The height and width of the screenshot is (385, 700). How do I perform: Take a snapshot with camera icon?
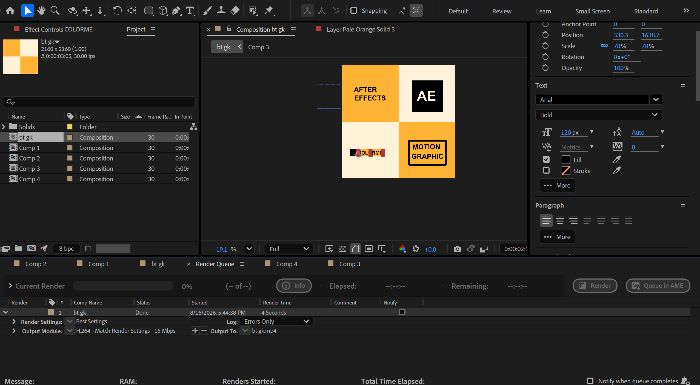click(x=457, y=249)
